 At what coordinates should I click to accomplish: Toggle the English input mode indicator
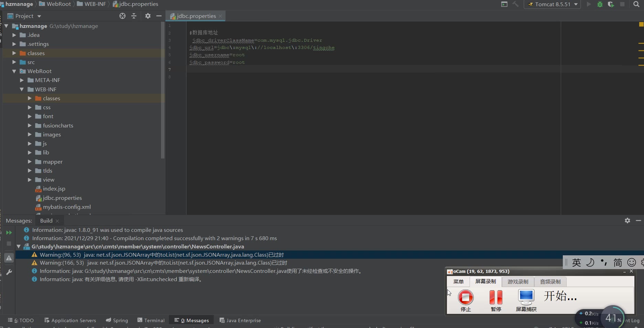click(577, 263)
